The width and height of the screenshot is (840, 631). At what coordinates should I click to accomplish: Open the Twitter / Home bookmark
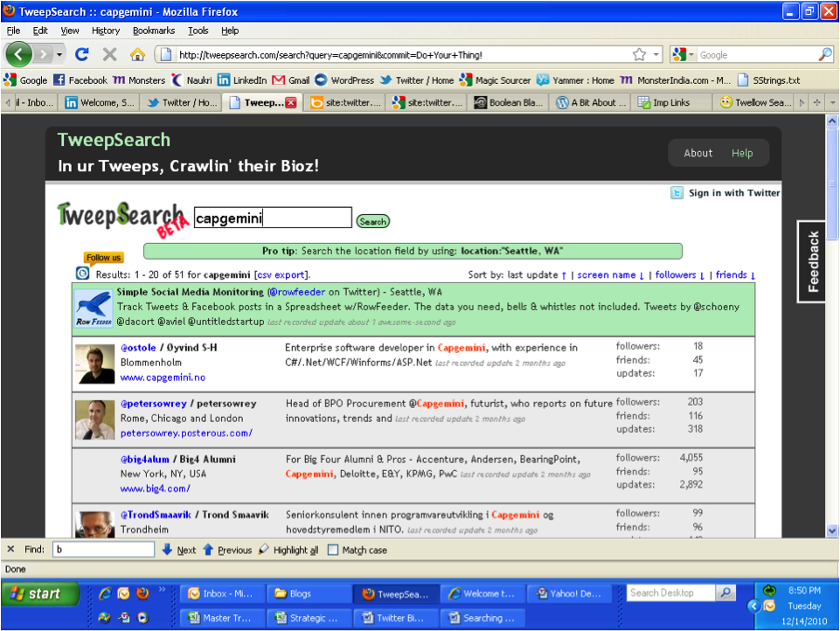coord(417,80)
